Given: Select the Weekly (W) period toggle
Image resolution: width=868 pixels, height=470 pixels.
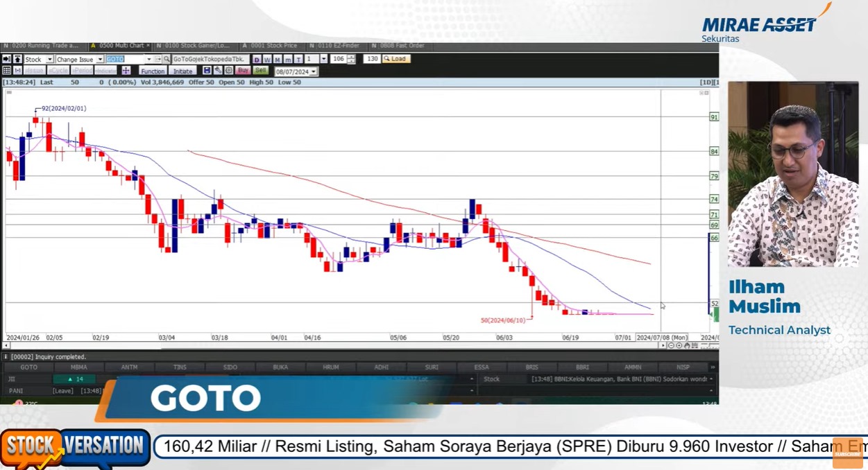Looking at the screenshot, I should [x=267, y=60].
